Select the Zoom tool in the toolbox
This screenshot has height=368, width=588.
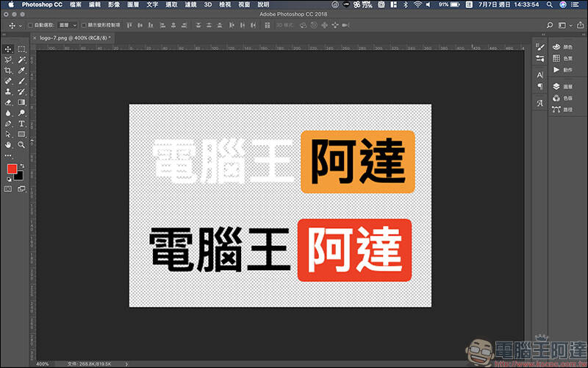(x=21, y=145)
